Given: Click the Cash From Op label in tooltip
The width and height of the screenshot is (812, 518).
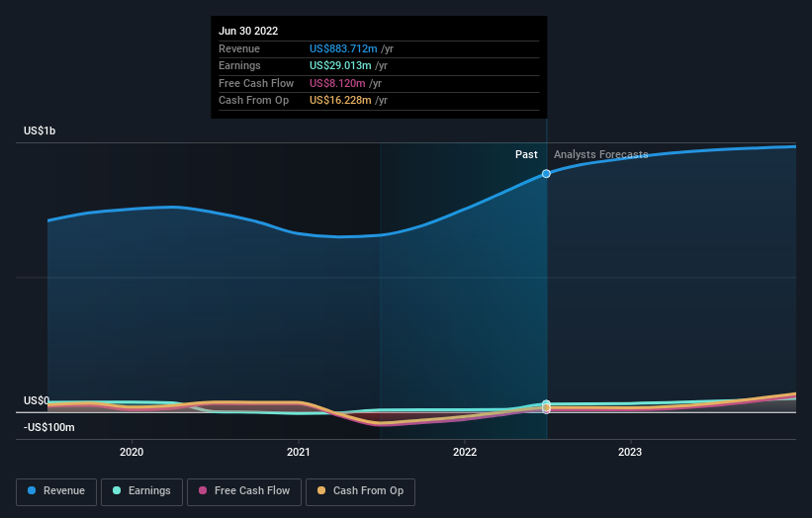Looking at the screenshot, I should [x=254, y=101].
